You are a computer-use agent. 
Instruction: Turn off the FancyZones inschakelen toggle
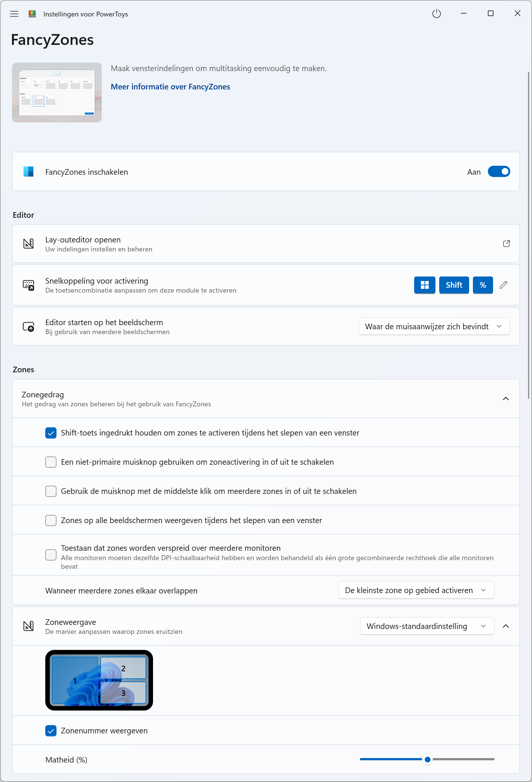click(x=499, y=172)
